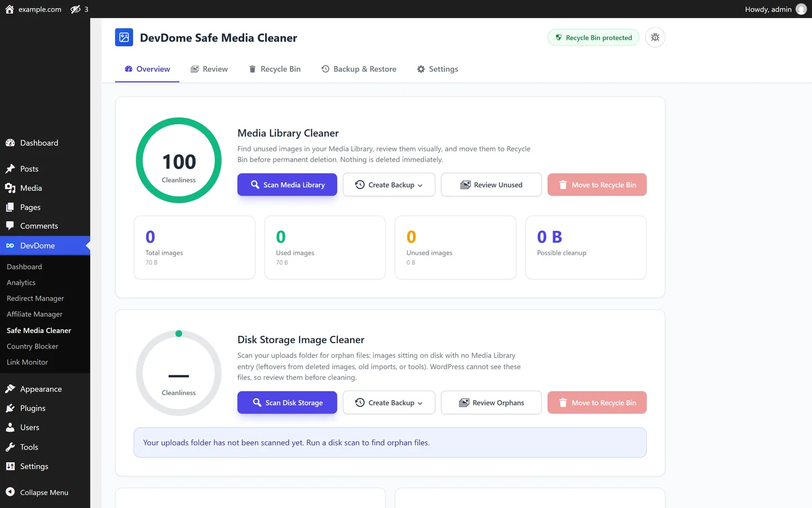Open Country Blocker submenu item
The width and height of the screenshot is (812, 508).
(33, 346)
